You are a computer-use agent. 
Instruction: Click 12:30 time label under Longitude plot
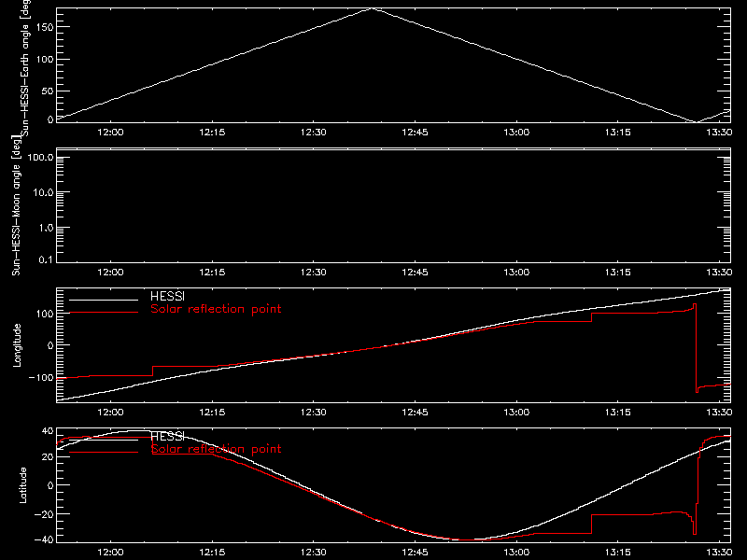click(x=314, y=412)
